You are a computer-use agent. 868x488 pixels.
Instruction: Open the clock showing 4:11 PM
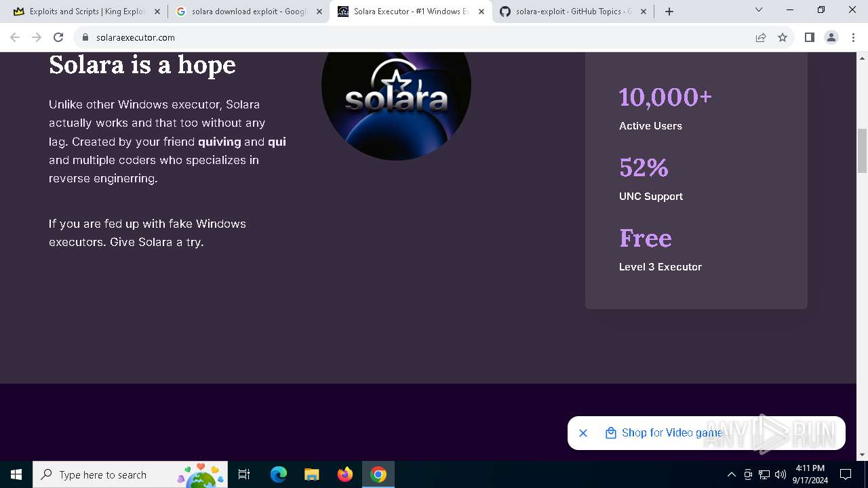(810, 474)
